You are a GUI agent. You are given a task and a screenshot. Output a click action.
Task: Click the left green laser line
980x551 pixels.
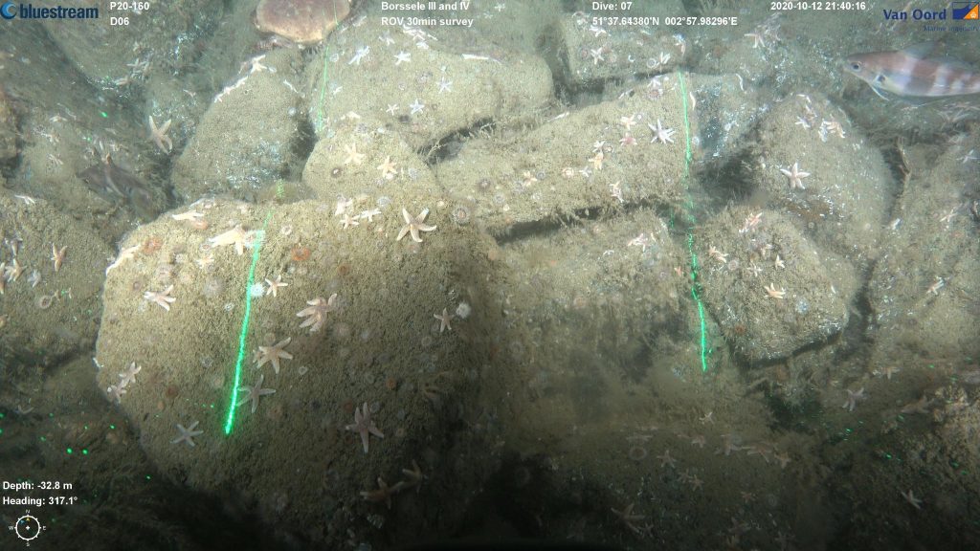(244, 325)
